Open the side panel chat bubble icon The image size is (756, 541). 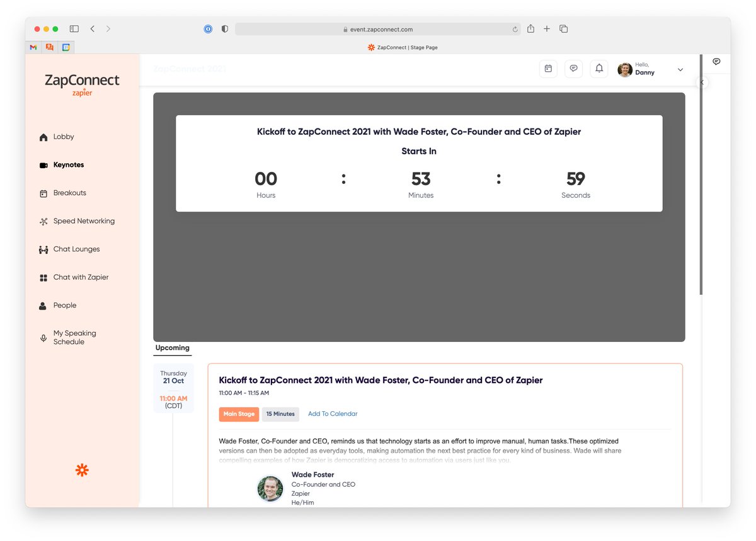coord(716,62)
